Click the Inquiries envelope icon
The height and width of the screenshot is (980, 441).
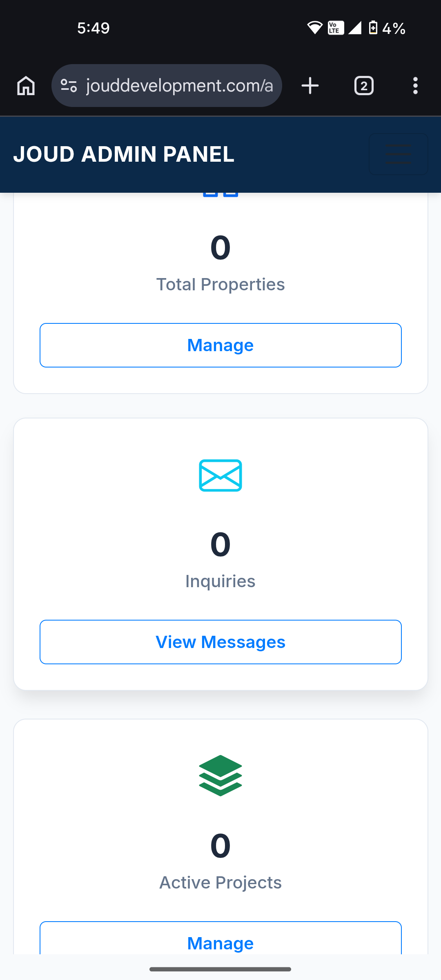[220, 475]
